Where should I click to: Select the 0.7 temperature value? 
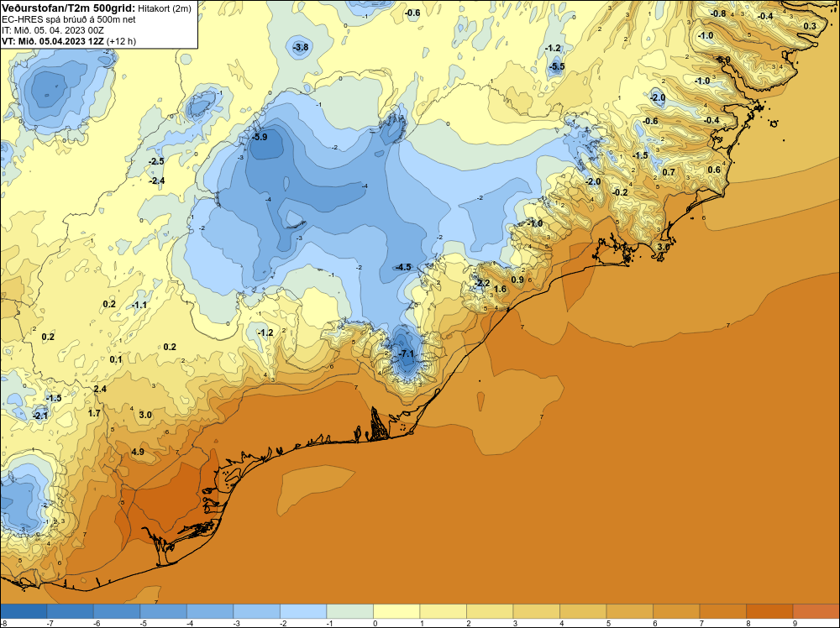coord(669,172)
